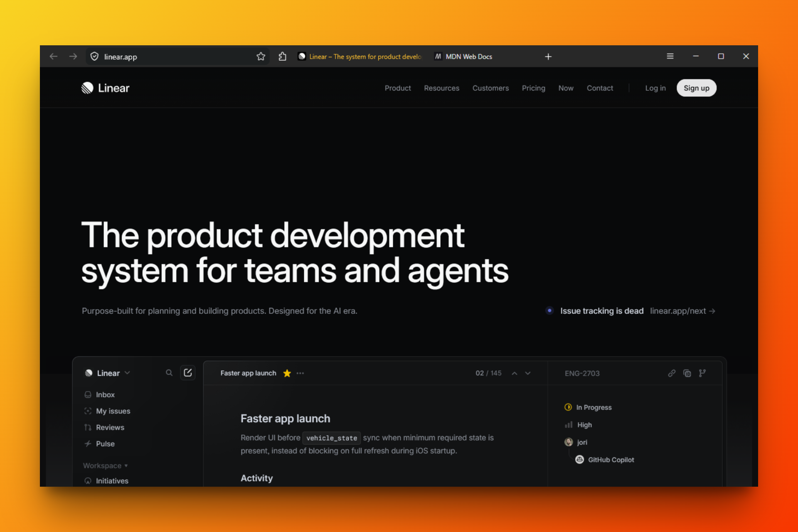The height and width of the screenshot is (532, 798).
Task: Click the Linear logo in the site header
Action: pos(105,88)
